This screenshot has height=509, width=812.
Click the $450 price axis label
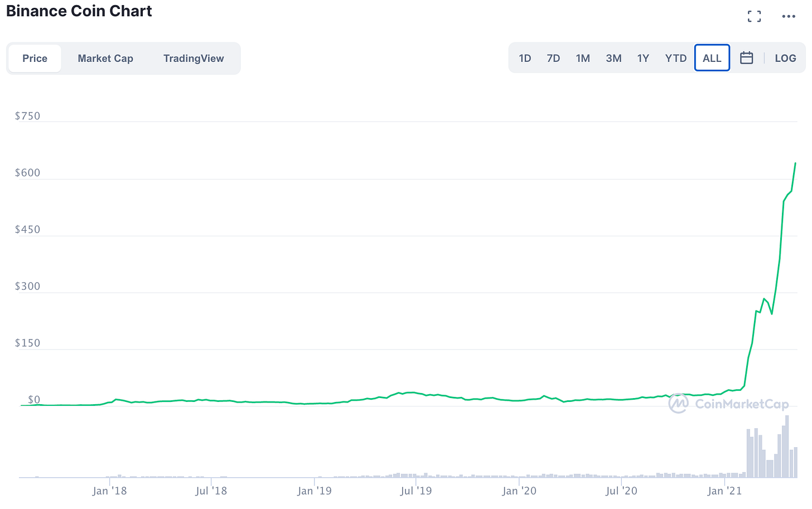point(27,230)
